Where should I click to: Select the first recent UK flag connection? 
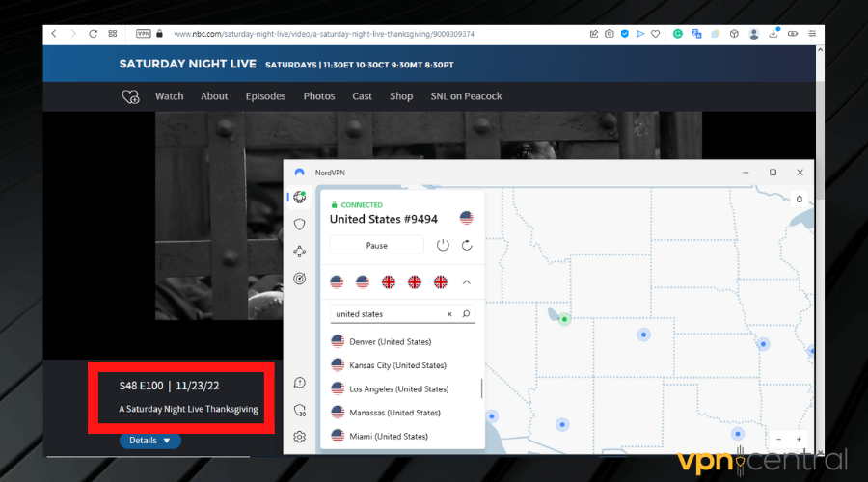(x=389, y=282)
